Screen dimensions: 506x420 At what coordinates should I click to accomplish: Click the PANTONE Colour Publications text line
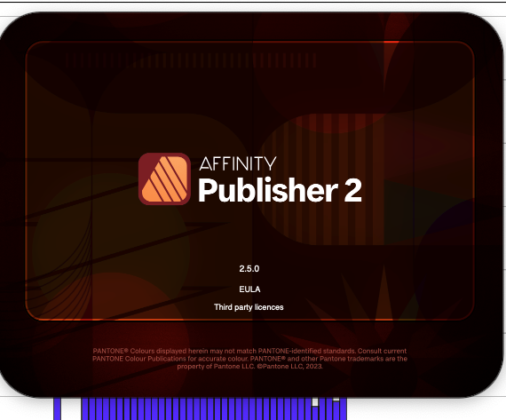(x=249, y=359)
